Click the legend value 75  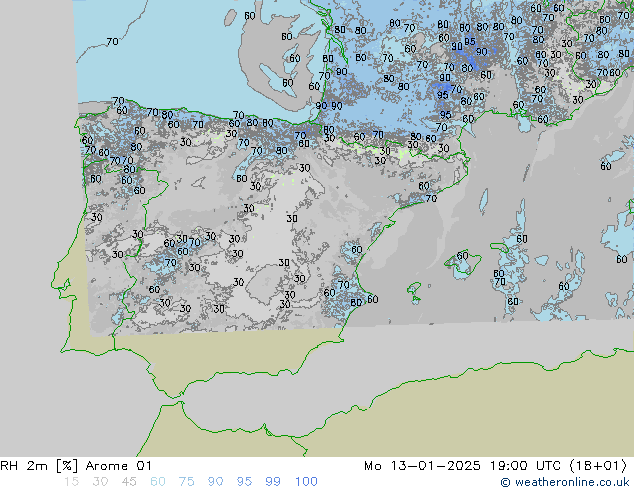click(x=186, y=482)
